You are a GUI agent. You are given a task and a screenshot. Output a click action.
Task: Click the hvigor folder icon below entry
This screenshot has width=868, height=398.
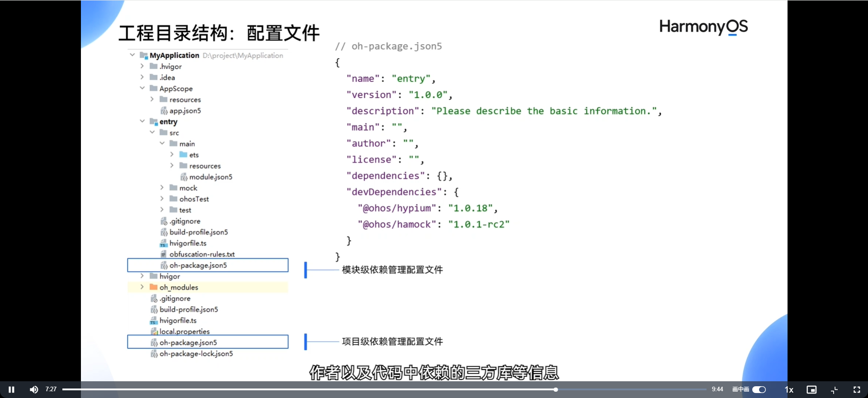point(154,276)
